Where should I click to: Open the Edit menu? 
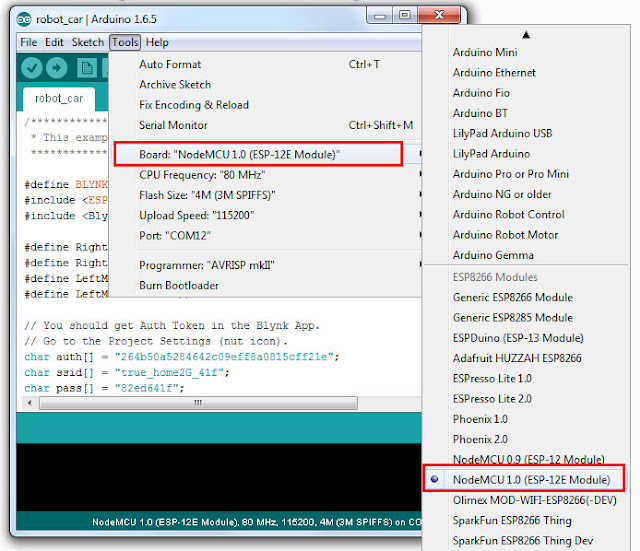pyautogui.click(x=54, y=42)
